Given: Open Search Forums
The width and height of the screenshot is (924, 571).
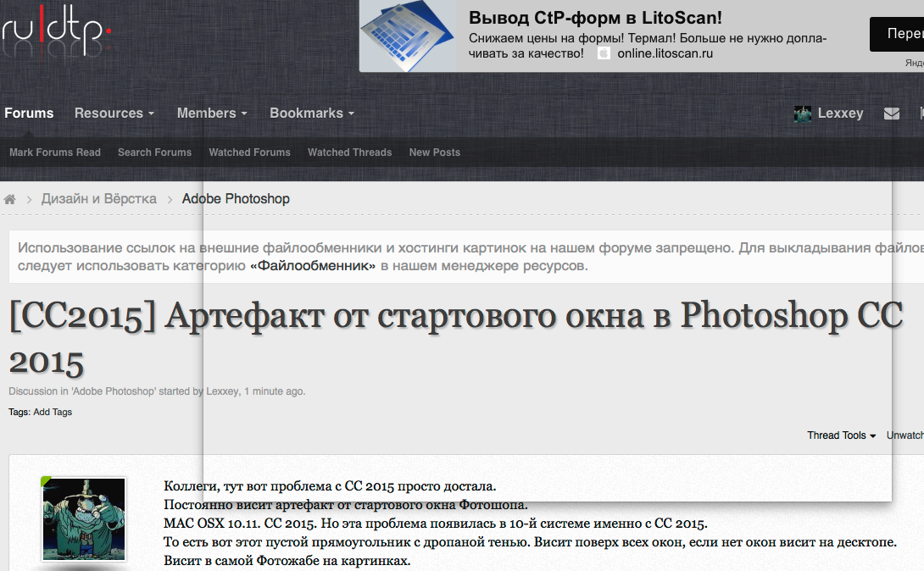Looking at the screenshot, I should [154, 152].
